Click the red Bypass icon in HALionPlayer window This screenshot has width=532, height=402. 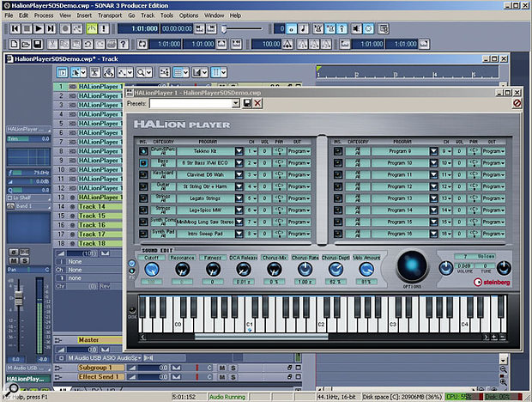[x=517, y=103]
